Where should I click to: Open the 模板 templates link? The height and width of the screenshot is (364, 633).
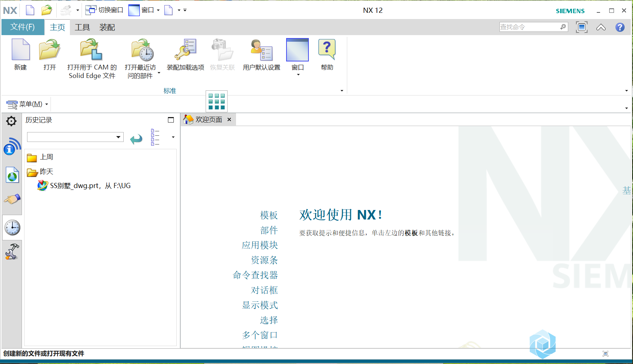pyautogui.click(x=269, y=215)
